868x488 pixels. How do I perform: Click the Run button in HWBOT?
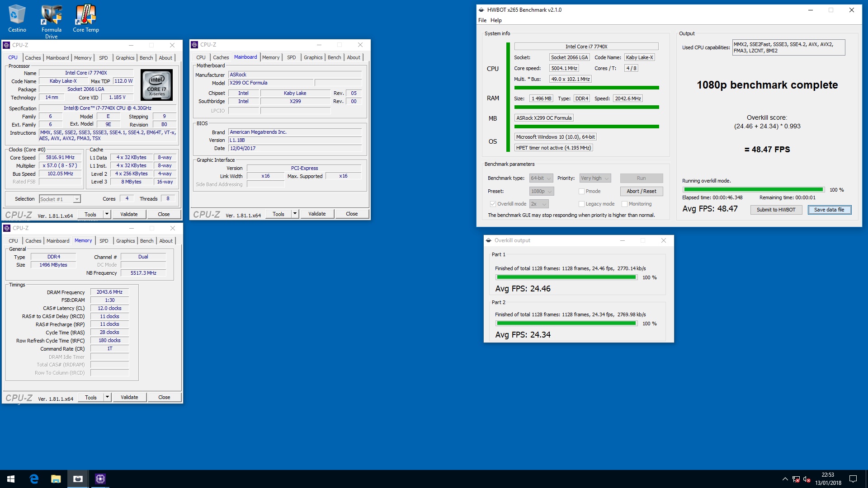(641, 178)
